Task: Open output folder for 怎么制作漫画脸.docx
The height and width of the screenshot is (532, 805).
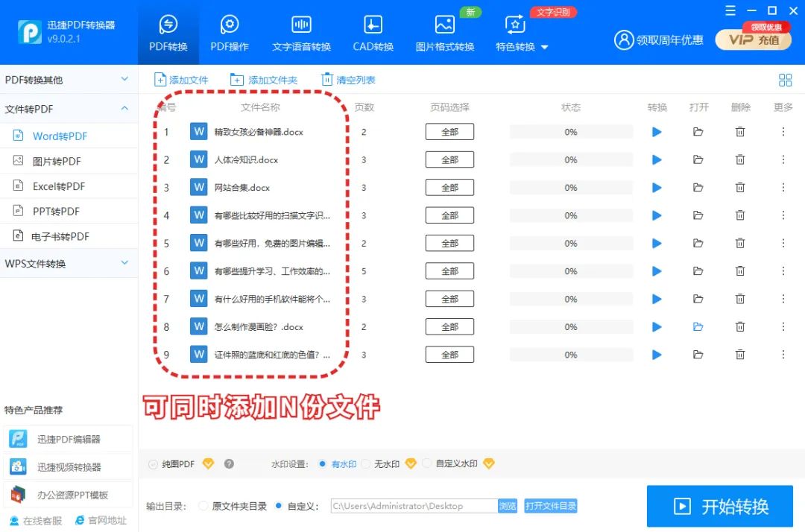Action: pyautogui.click(x=698, y=326)
